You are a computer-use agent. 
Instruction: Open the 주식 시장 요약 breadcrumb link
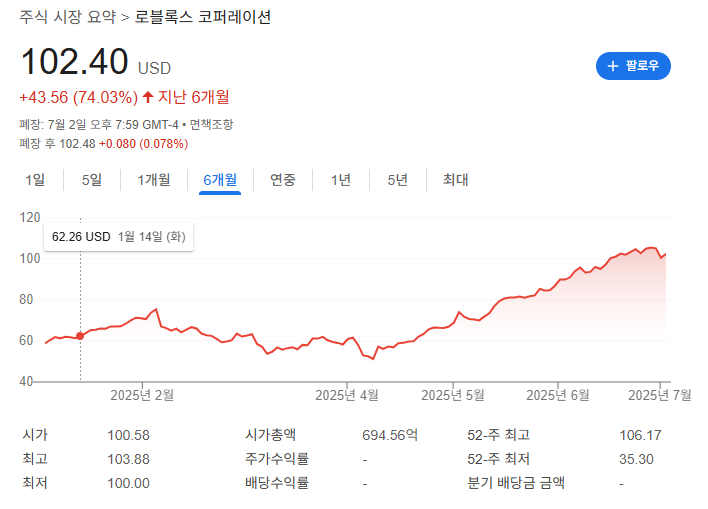(x=68, y=17)
